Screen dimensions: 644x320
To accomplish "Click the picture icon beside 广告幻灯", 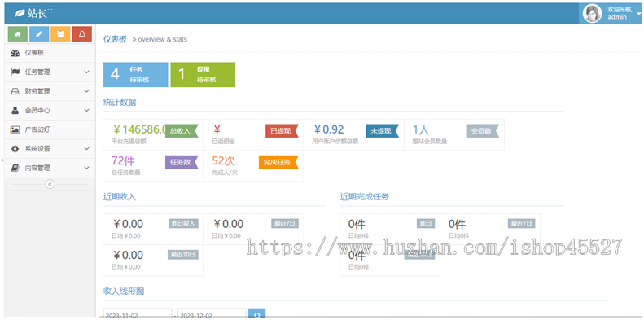I will tap(15, 129).
